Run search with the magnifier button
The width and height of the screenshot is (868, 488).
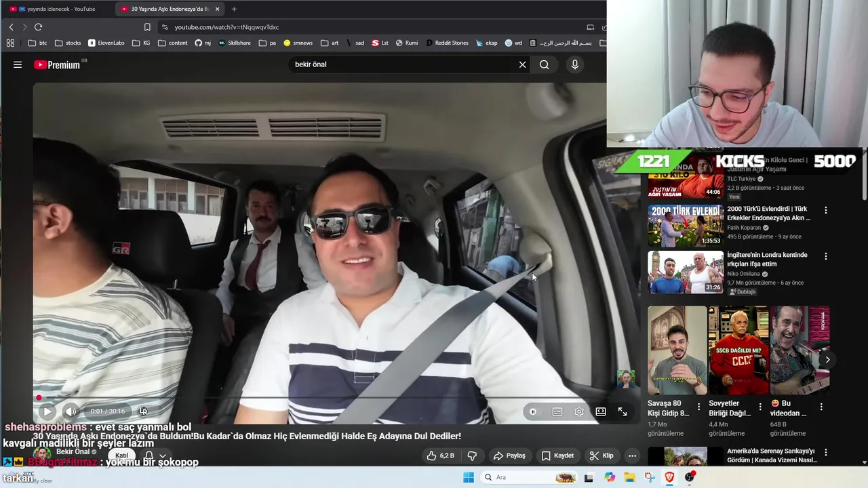tap(544, 64)
